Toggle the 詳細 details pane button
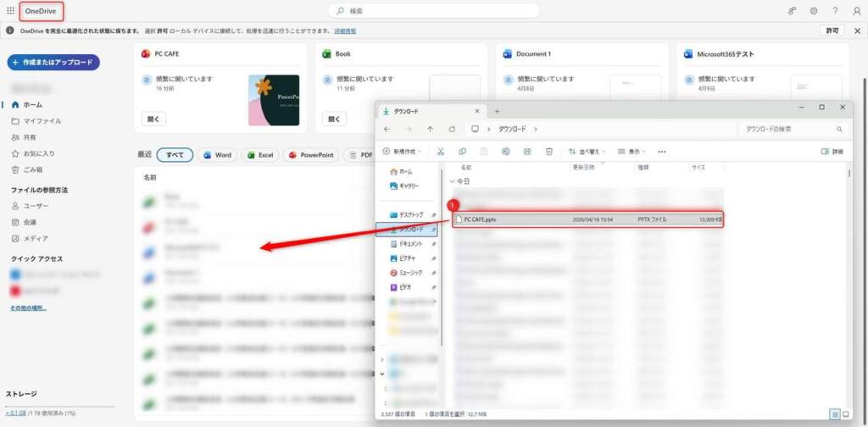 [x=832, y=152]
